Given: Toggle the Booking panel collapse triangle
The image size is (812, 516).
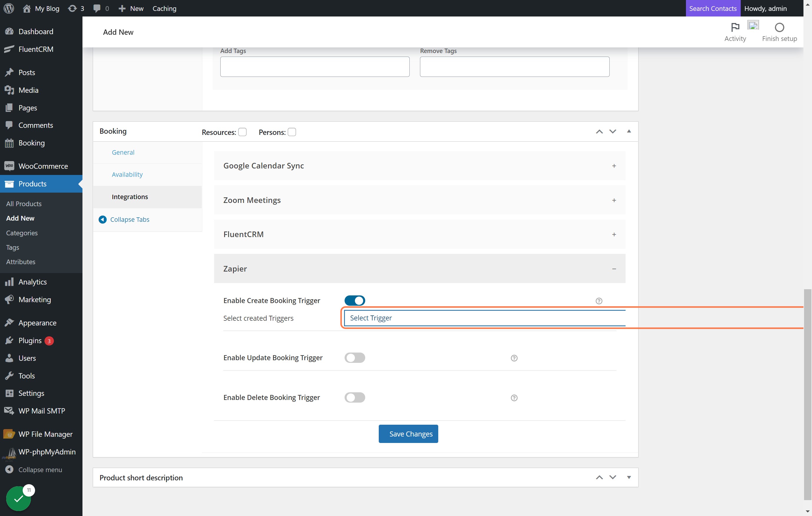Looking at the screenshot, I should pyautogui.click(x=629, y=131).
